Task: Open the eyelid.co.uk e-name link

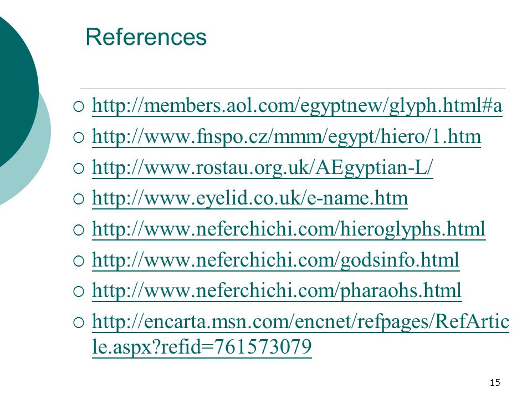Action: pyautogui.click(x=250, y=198)
